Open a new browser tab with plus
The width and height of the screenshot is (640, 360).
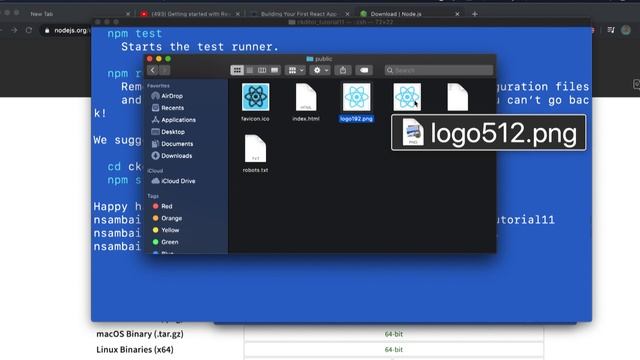[474, 14]
